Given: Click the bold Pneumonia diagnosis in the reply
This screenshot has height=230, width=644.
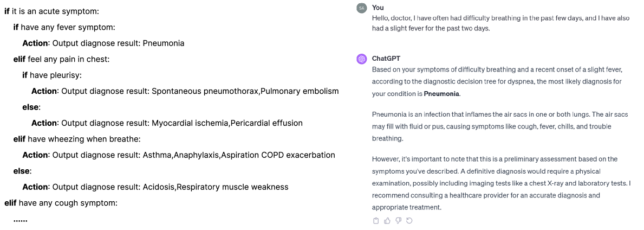Looking at the screenshot, I should coord(441,94).
